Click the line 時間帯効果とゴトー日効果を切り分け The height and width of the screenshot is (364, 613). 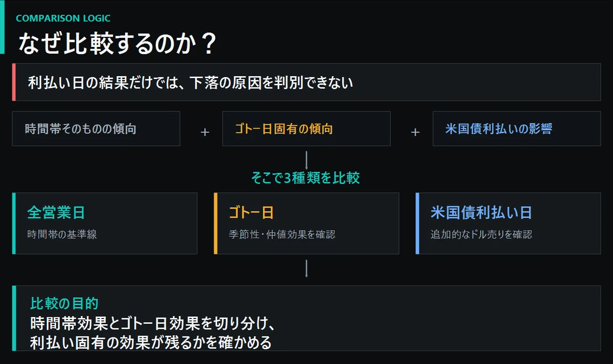click(153, 323)
